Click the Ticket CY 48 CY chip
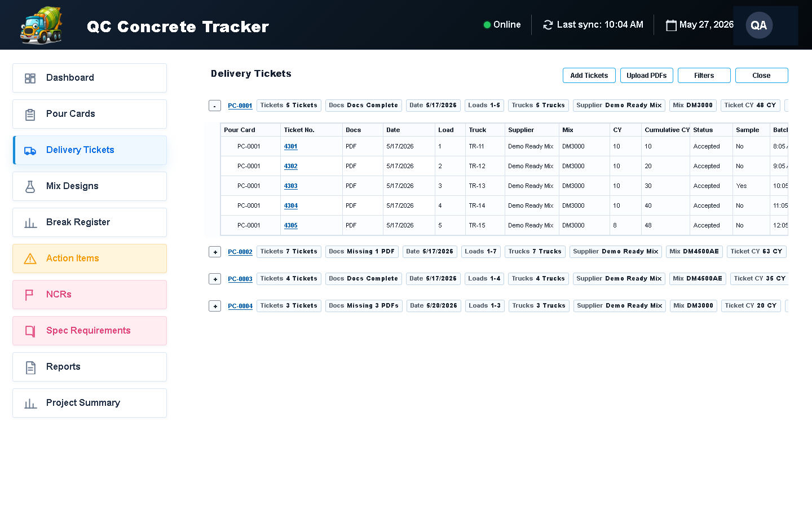The height and width of the screenshot is (508, 812). (x=751, y=106)
